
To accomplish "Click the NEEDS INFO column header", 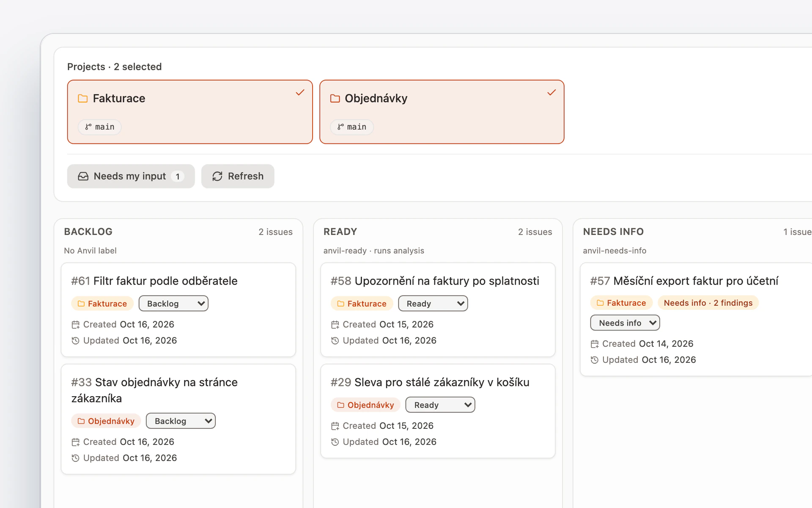I will point(613,232).
